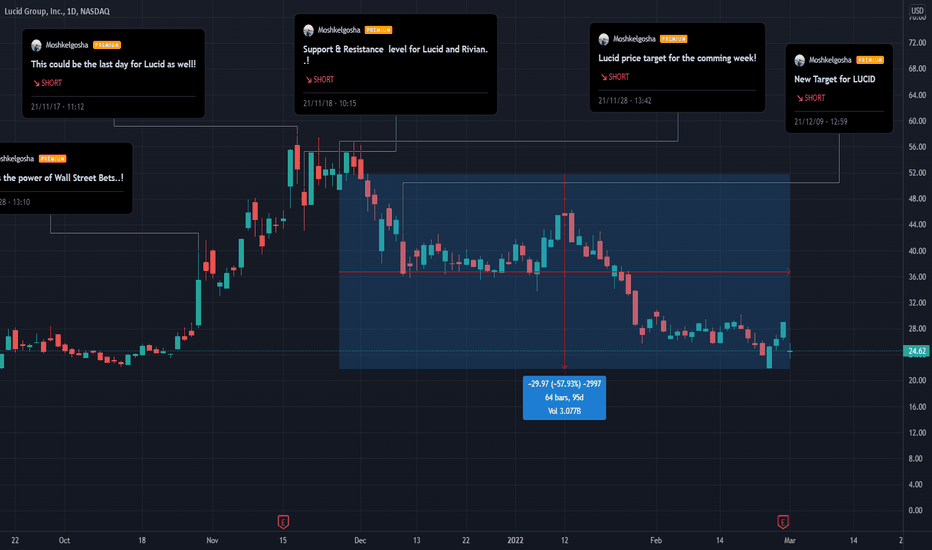Click the "36.00" price axis label
This screenshot has width=932, height=550.
coord(917,276)
